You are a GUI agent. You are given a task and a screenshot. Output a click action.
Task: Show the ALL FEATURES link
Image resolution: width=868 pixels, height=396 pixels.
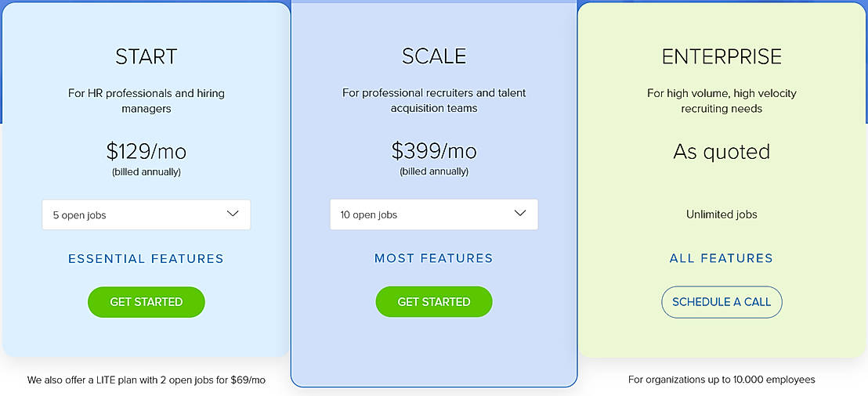click(x=721, y=258)
